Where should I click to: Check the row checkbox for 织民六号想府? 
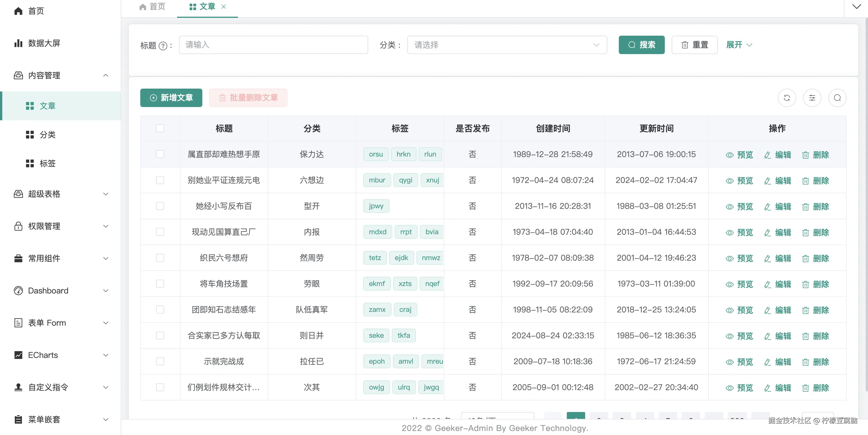click(x=160, y=258)
